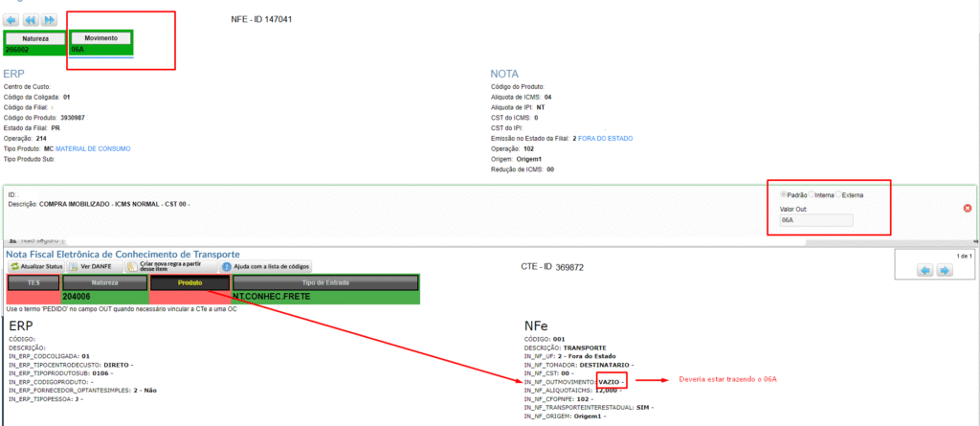Viewport: 980px width, 426px height.
Task: Select the Externa radio option
Action: 838,195
